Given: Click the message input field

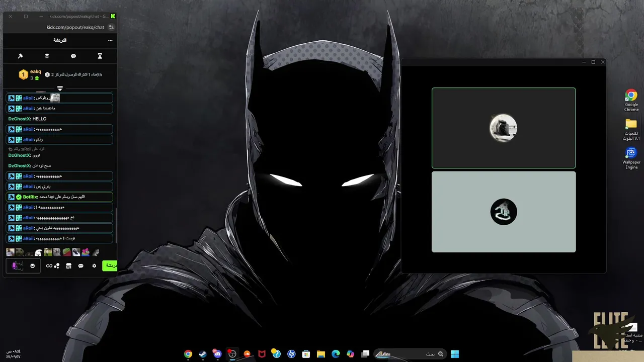Looking at the screenshot, I should click(x=23, y=266).
